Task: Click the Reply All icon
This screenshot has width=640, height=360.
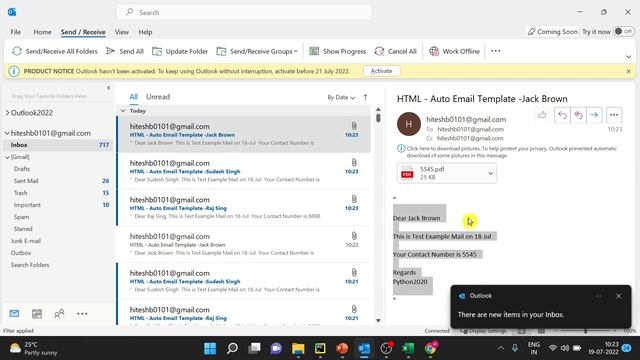Action: coord(578,115)
